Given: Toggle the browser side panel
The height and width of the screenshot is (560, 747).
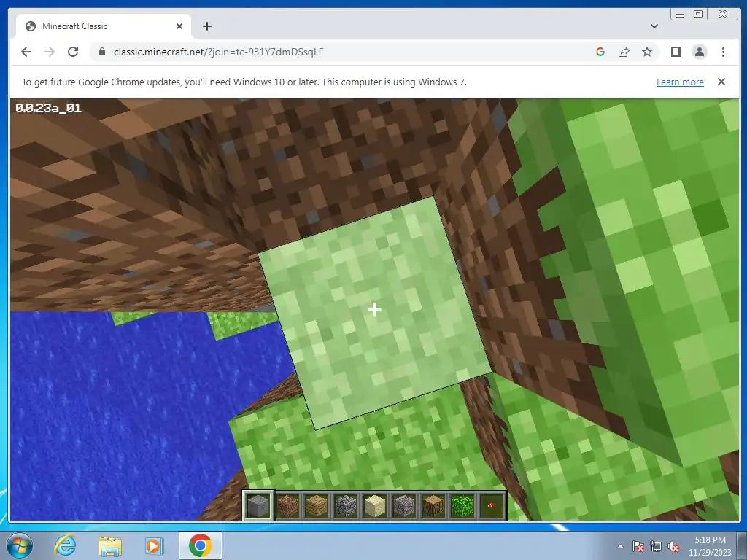Looking at the screenshot, I should 676,52.
